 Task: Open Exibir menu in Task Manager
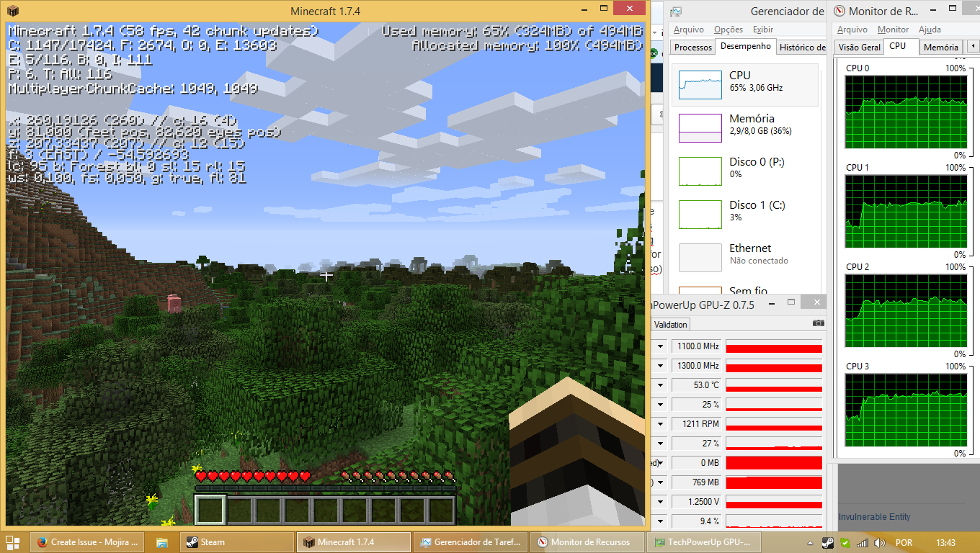click(763, 30)
